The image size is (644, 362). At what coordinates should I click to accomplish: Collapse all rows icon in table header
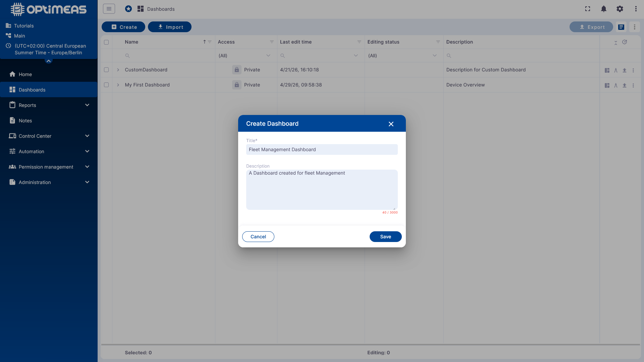coord(616,43)
